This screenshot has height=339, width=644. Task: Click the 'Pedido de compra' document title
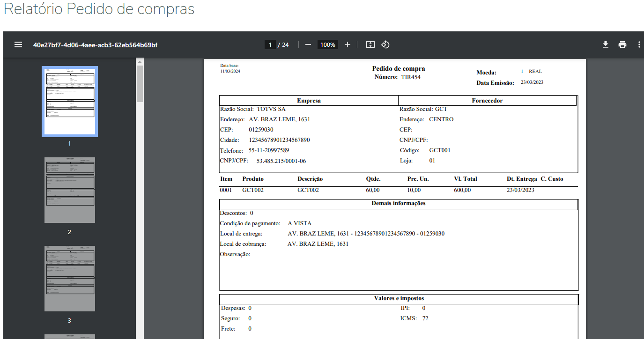399,69
